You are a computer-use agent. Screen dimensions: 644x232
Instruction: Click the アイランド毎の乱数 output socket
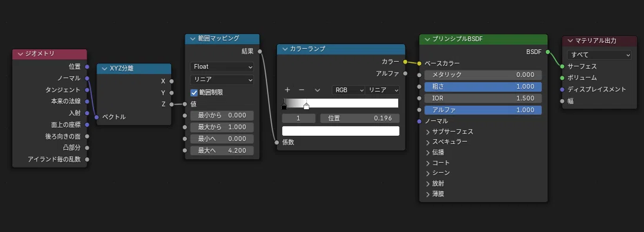coord(86,159)
